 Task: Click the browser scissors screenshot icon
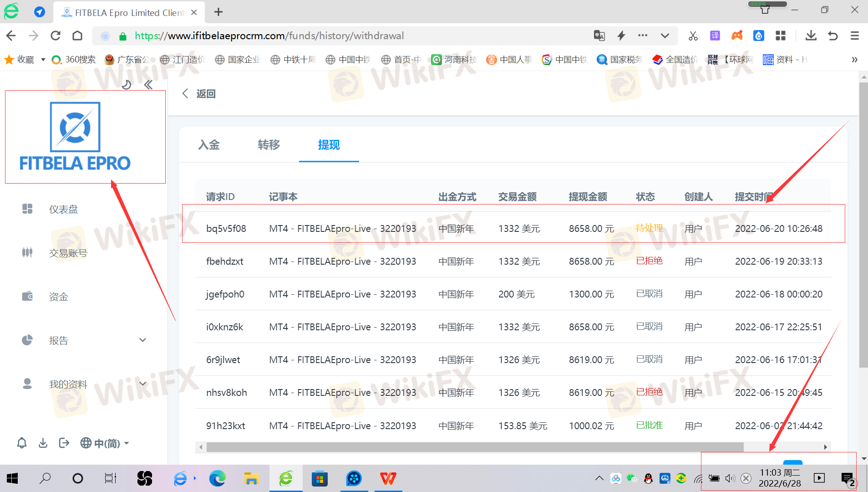(693, 36)
